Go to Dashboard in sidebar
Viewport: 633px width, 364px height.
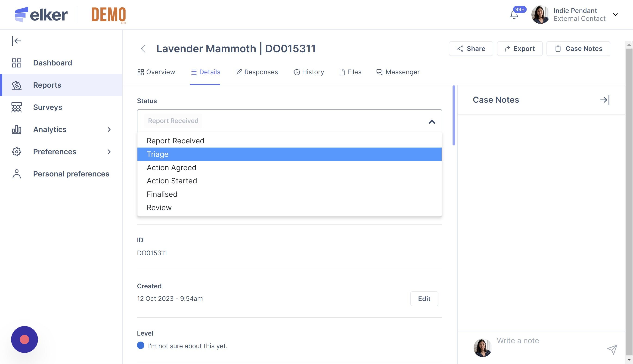(53, 63)
